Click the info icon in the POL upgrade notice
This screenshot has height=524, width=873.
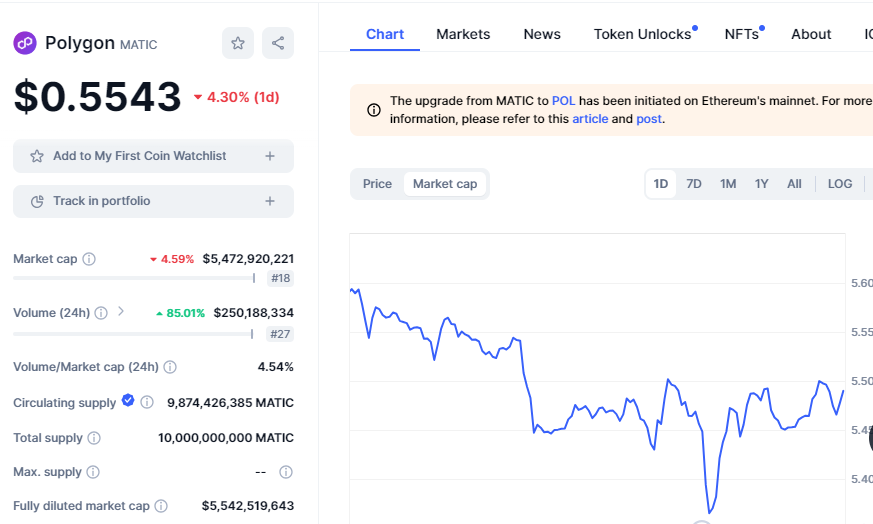[374, 110]
